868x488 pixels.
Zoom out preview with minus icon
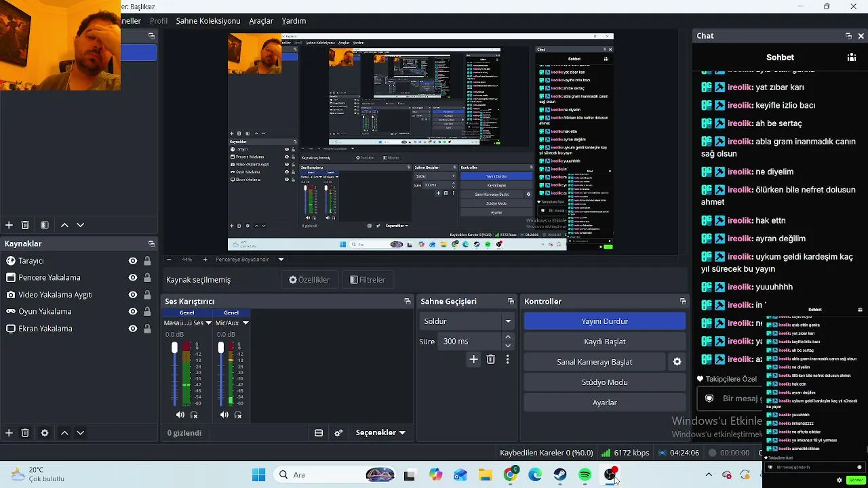[x=169, y=260]
